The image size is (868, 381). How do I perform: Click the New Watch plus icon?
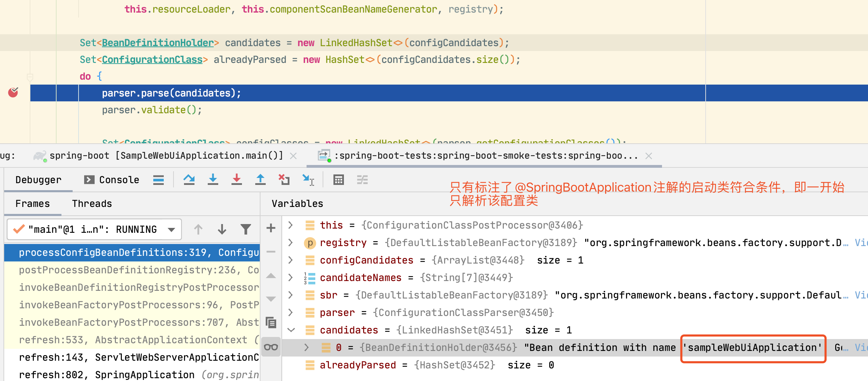[271, 228]
